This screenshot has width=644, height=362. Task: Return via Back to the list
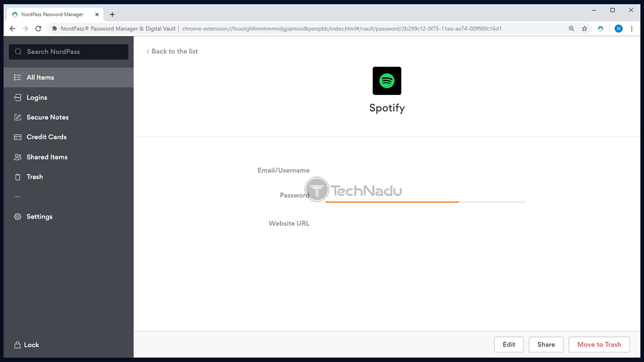pos(172,51)
